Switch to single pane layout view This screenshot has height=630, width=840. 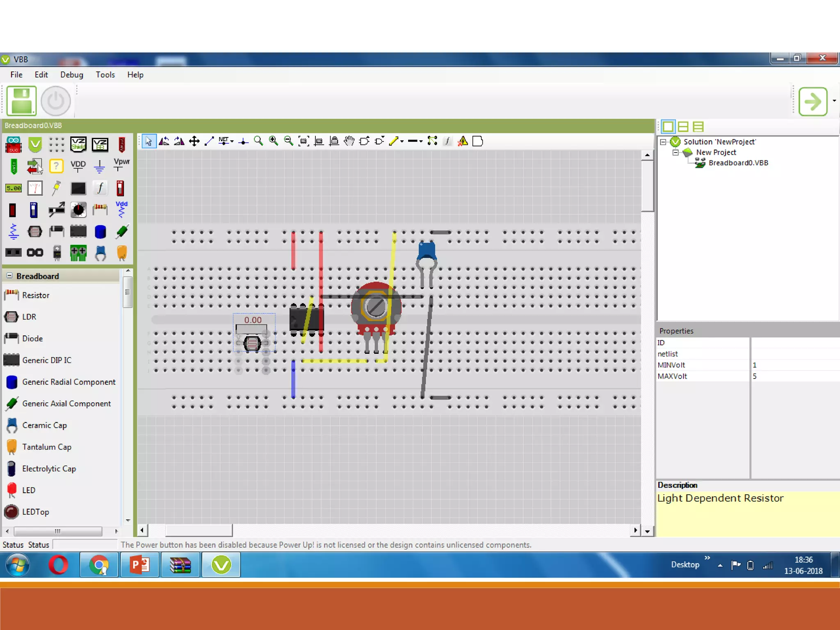(668, 127)
